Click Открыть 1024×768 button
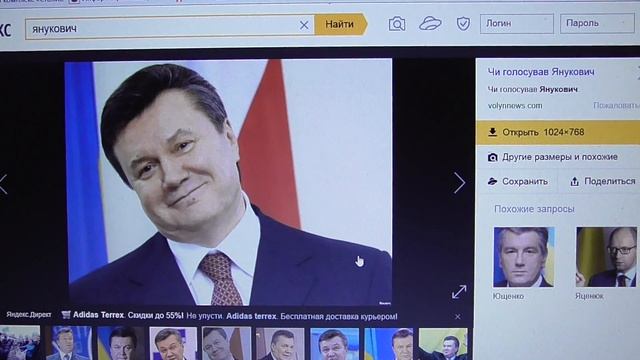The height and width of the screenshot is (360, 640). (558, 132)
